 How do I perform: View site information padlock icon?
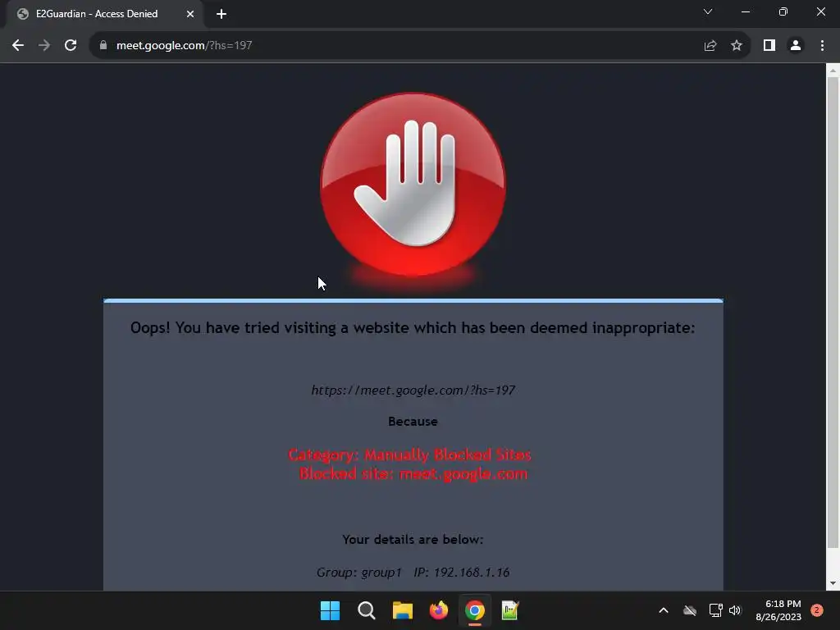pyautogui.click(x=103, y=46)
